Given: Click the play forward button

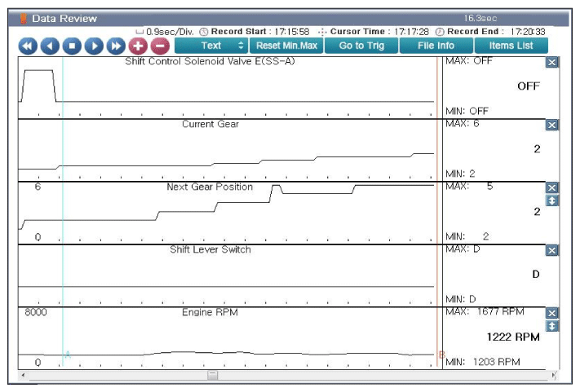Looking at the screenshot, I should pos(94,46).
